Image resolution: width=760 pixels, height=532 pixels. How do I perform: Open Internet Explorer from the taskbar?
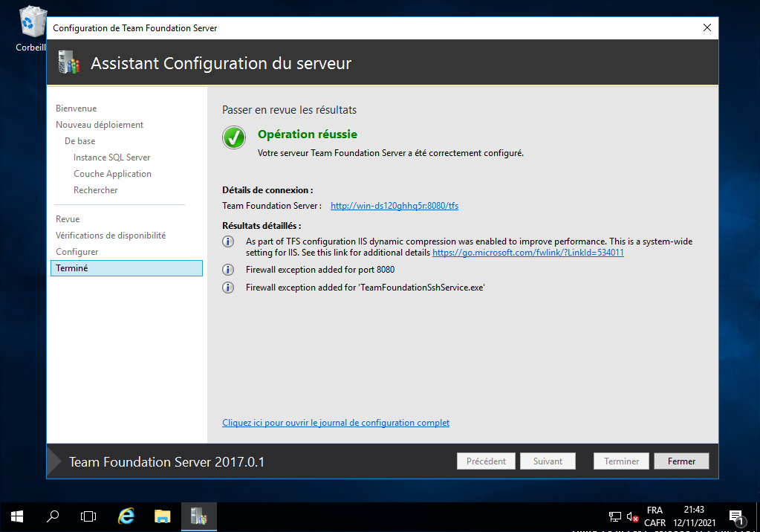pyautogui.click(x=127, y=516)
